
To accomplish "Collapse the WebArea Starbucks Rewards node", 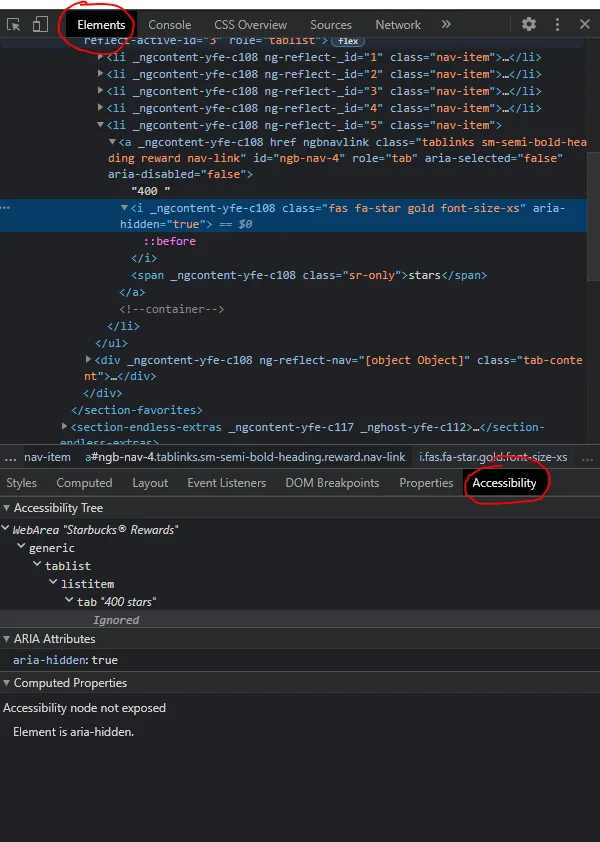I will pyautogui.click(x=5, y=528).
